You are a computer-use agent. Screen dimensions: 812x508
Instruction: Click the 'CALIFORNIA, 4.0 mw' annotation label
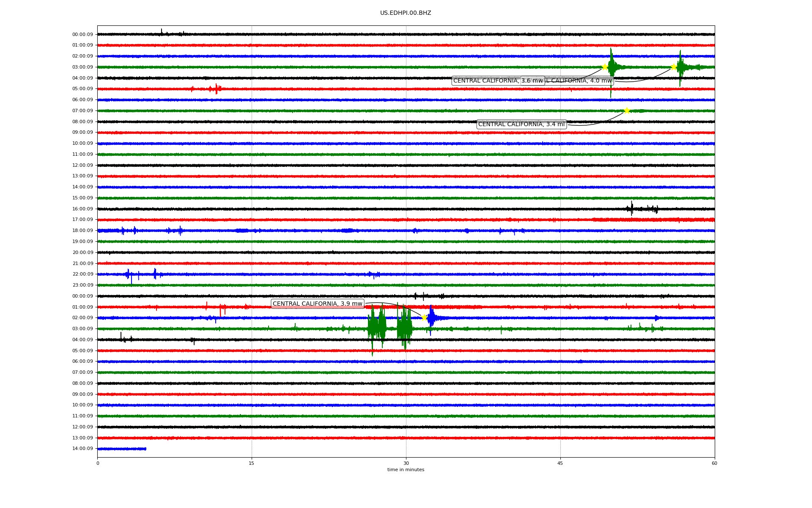tap(579, 80)
